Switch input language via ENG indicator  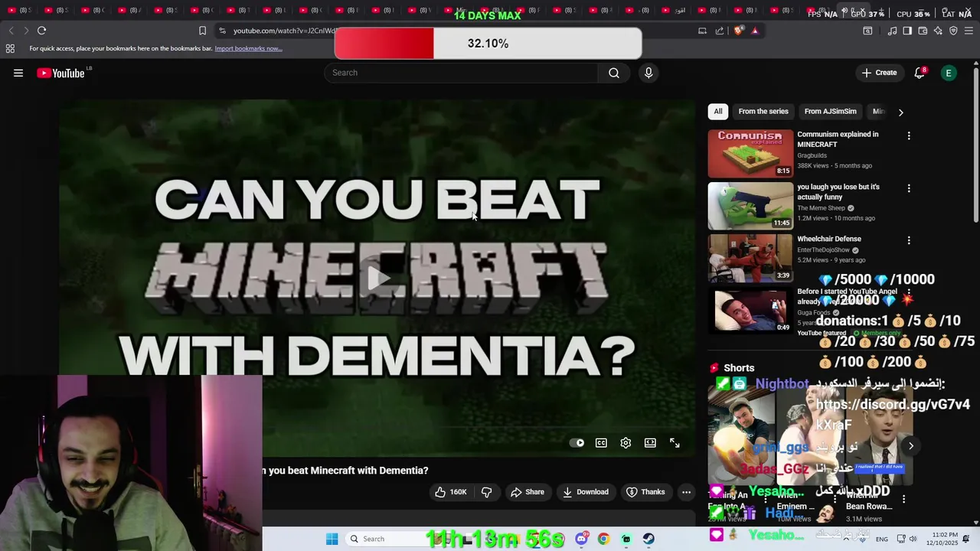(x=882, y=539)
